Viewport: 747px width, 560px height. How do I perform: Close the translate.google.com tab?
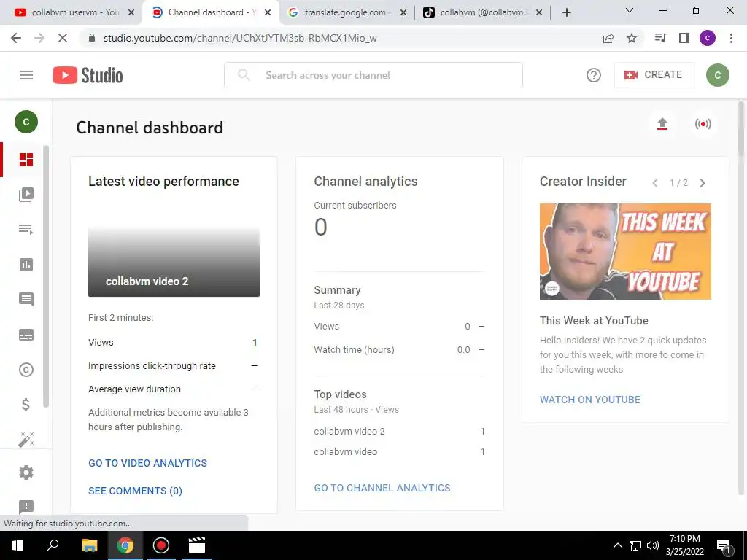(x=403, y=13)
